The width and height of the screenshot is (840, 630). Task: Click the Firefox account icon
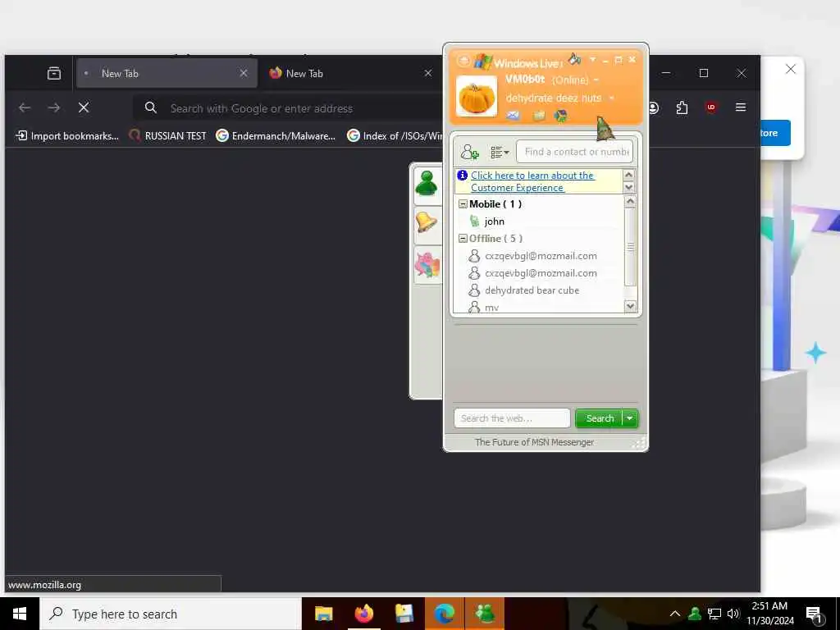[x=654, y=107]
